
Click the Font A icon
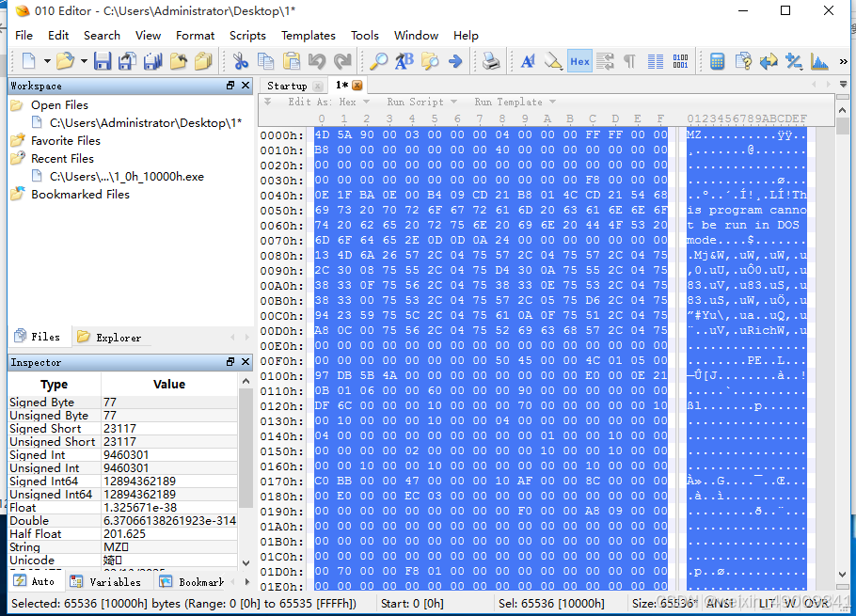pos(528,61)
